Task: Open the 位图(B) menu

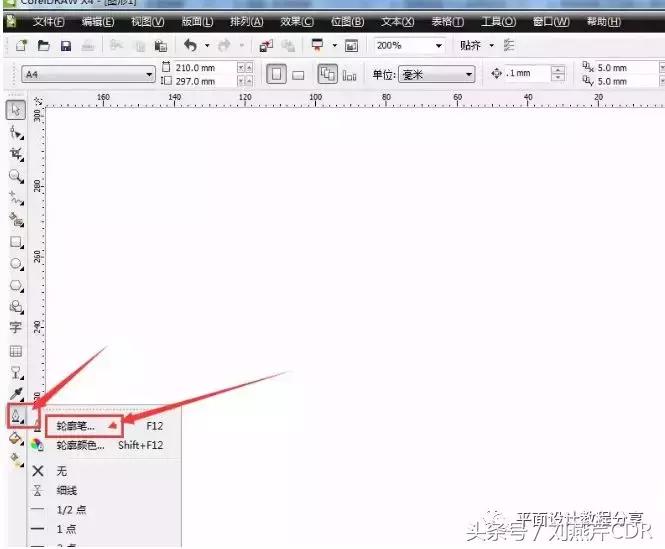Action: (x=347, y=22)
